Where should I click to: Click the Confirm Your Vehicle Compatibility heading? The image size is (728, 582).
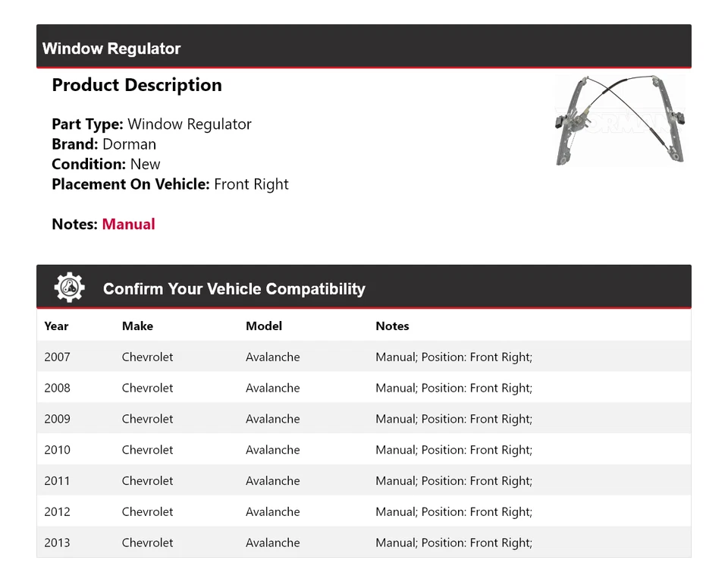[x=234, y=289]
